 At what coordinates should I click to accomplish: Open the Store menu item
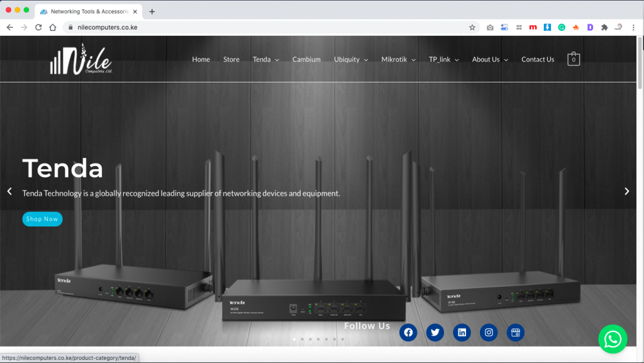pyautogui.click(x=231, y=60)
